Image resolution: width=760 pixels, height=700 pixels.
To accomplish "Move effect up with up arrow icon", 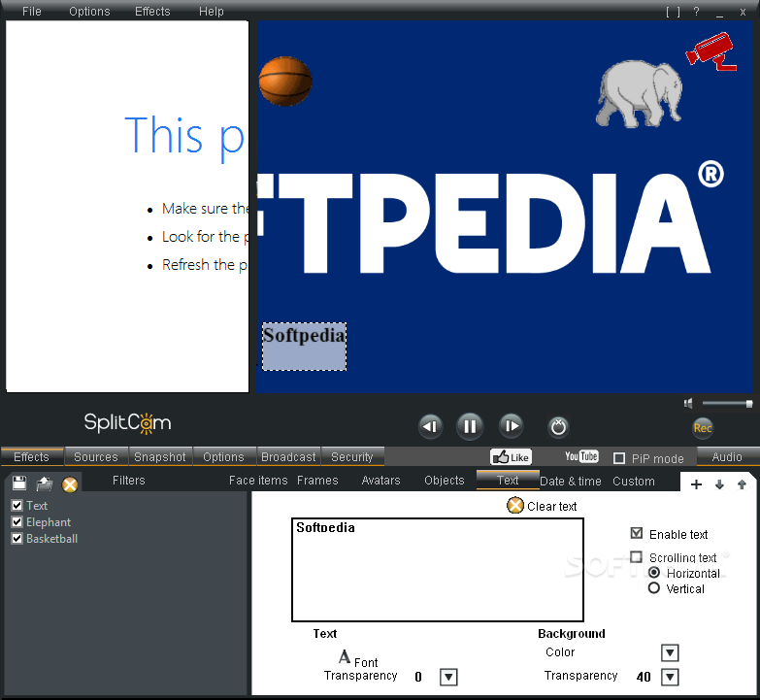I will pos(742,484).
